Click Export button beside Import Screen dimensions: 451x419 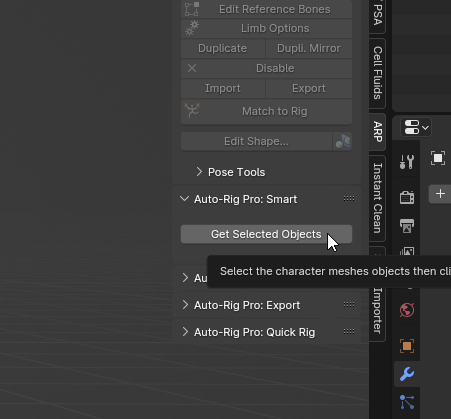click(309, 88)
